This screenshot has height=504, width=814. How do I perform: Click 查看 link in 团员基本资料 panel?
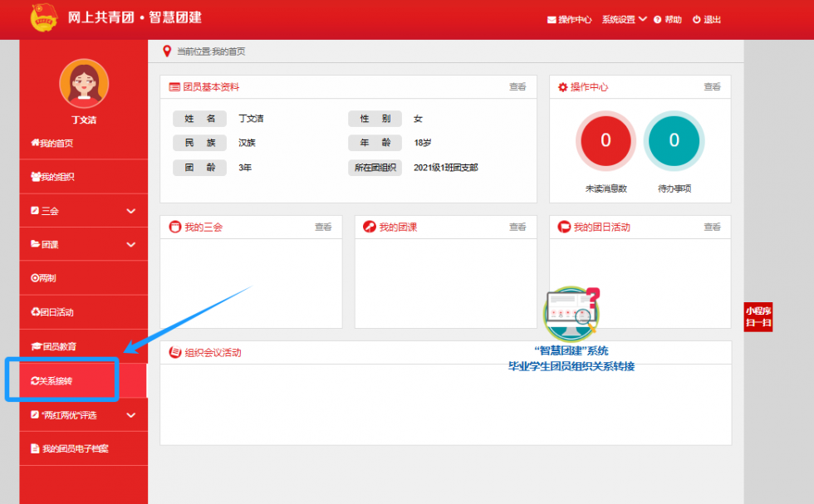click(x=517, y=87)
